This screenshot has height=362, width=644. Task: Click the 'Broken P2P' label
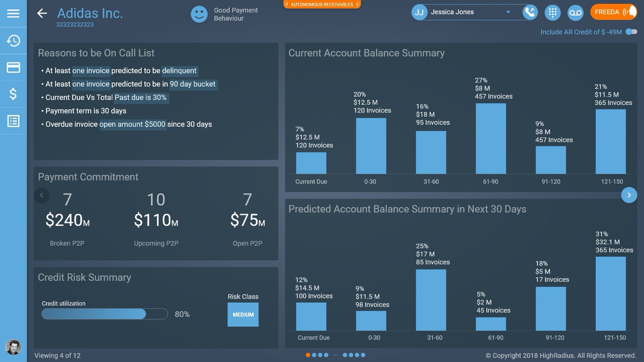tap(67, 243)
